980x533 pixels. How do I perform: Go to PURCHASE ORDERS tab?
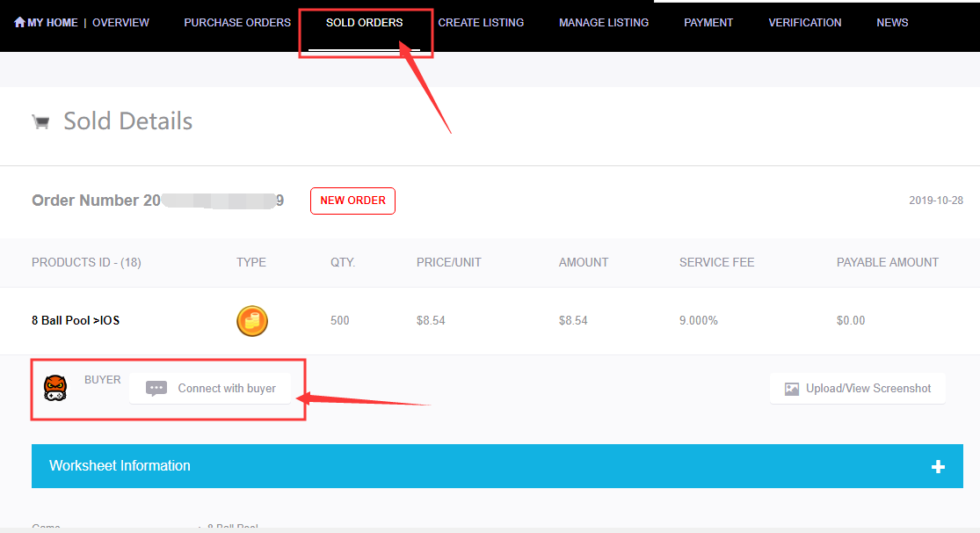(237, 23)
